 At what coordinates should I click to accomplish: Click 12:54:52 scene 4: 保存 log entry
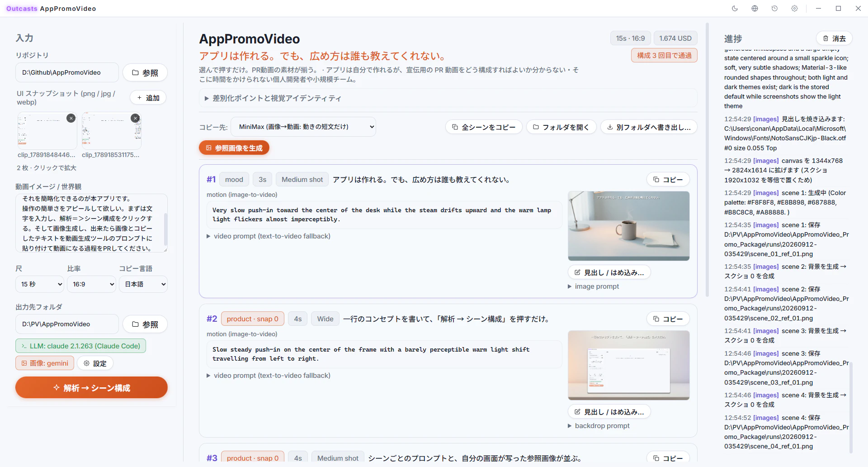787,432
